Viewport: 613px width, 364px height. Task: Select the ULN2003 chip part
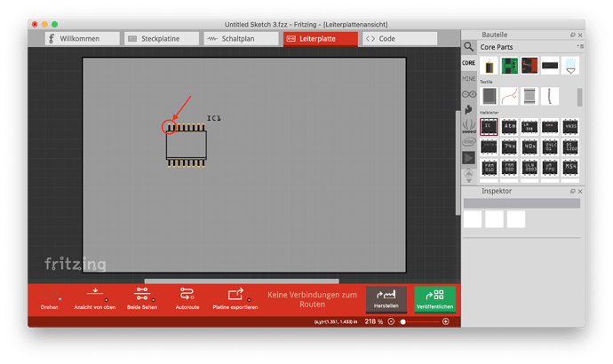[529, 168]
